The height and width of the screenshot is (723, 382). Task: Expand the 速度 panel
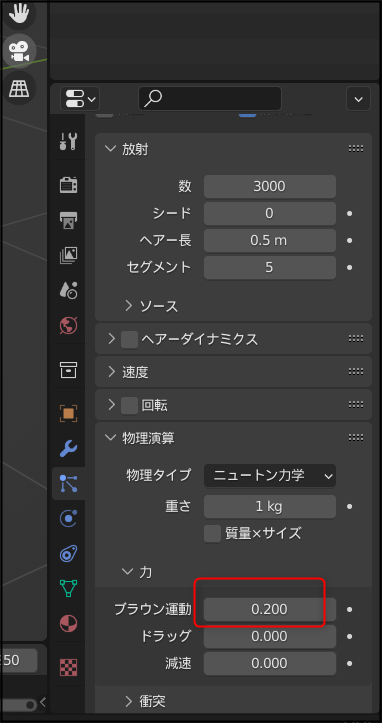coord(111,372)
